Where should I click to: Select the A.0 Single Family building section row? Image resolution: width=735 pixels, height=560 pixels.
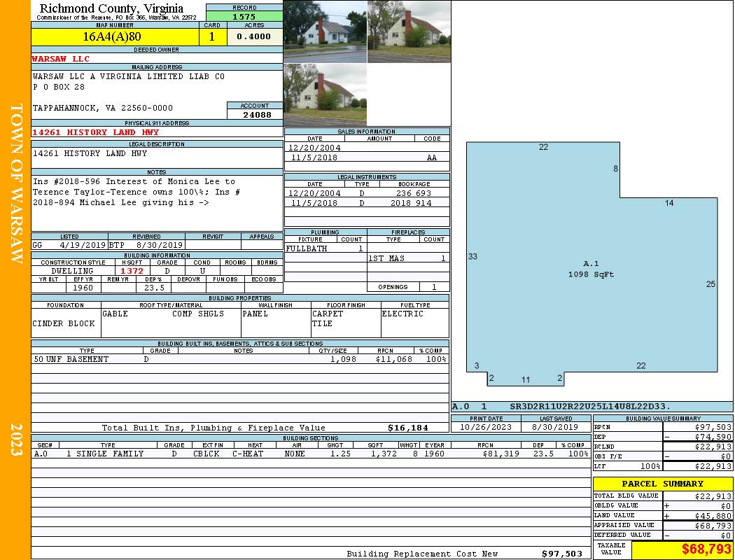point(310,454)
